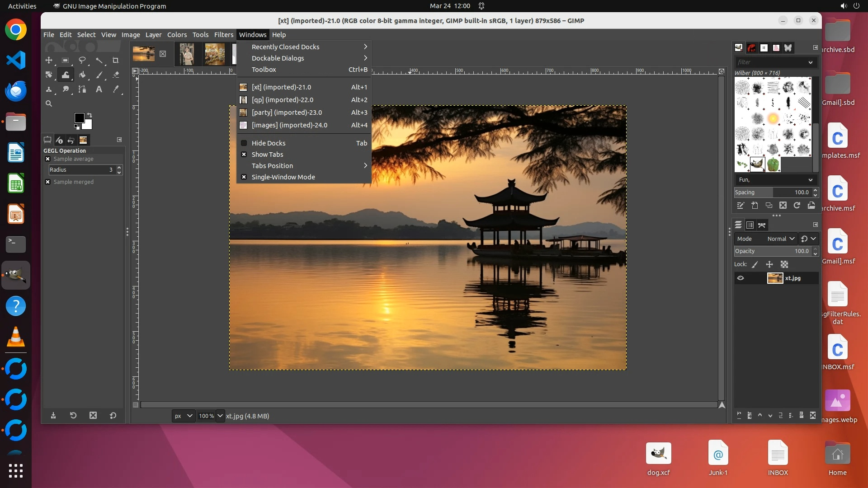
Task: Click Hide Docks in Windows menu
Action: coord(269,143)
